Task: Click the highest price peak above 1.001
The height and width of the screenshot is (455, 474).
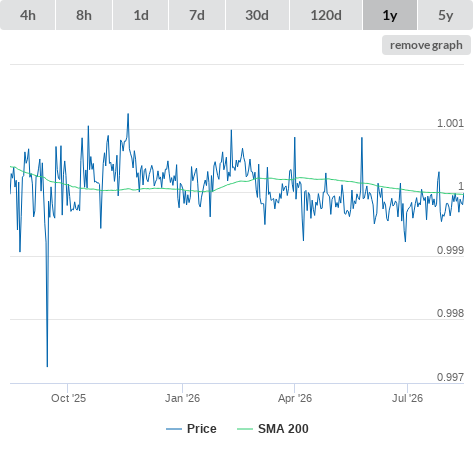Action: tap(128, 114)
